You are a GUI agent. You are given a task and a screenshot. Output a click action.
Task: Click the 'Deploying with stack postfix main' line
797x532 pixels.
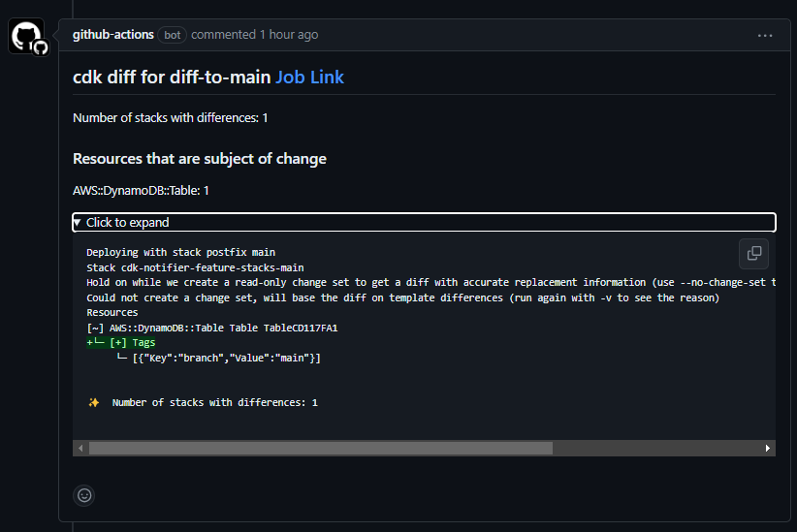click(x=180, y=252)
